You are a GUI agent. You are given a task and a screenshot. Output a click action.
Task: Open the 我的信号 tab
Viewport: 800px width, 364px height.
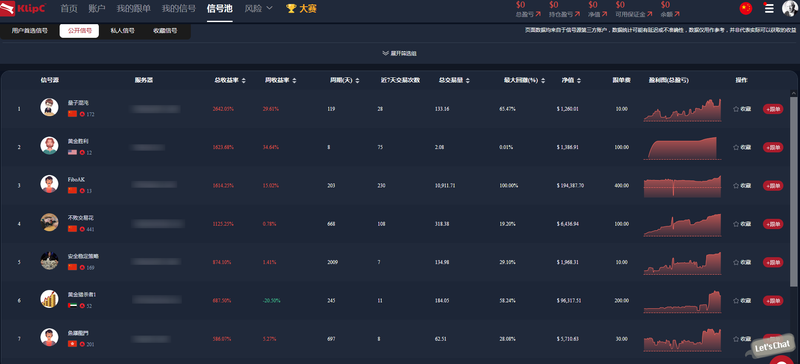pos(179,8)
